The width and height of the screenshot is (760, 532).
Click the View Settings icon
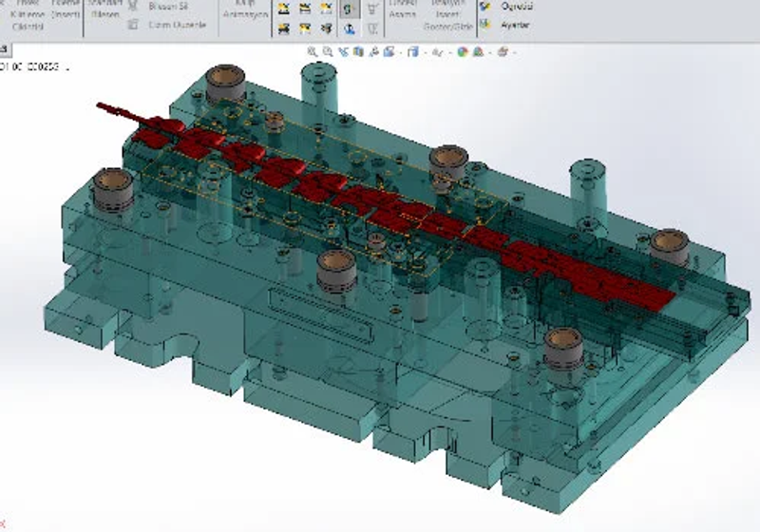point(503,51)
